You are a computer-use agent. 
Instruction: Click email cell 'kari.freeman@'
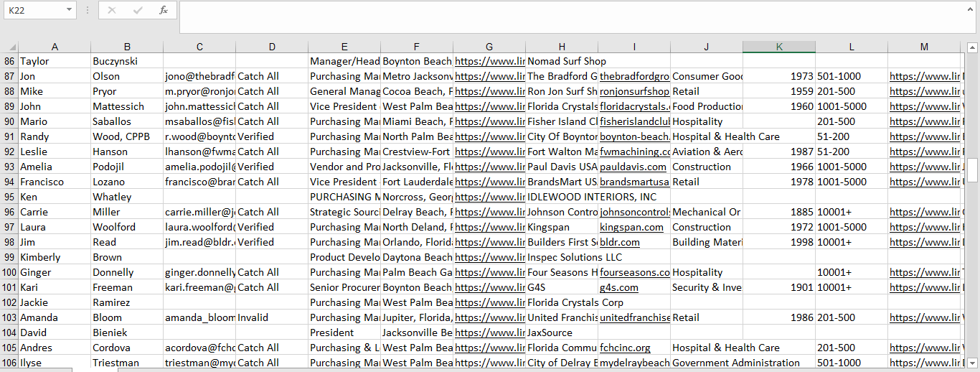(x=199, y=287)
